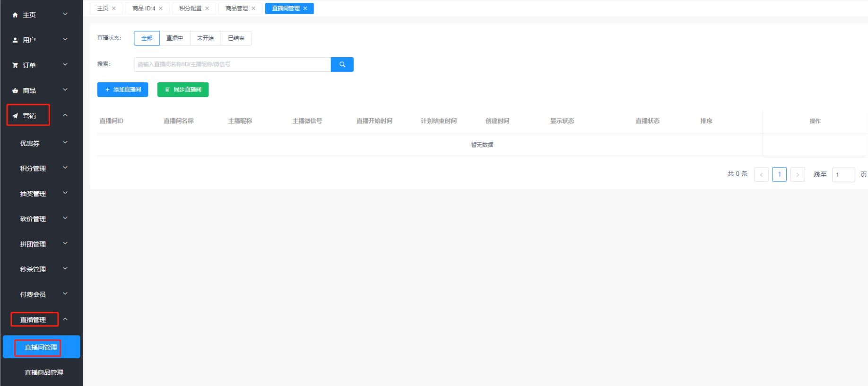
Task: Expand the 优惠券 submenu
Action: [x=65, y=143]
